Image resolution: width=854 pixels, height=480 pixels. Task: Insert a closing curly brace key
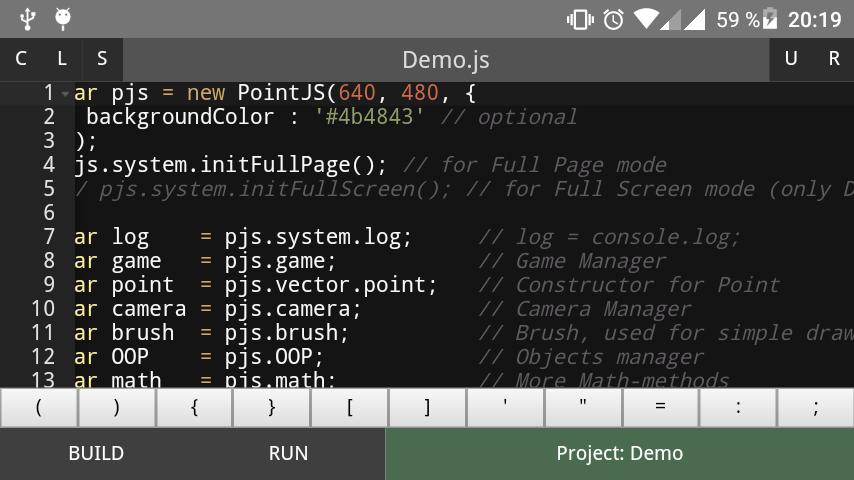[x=271, y=408]
